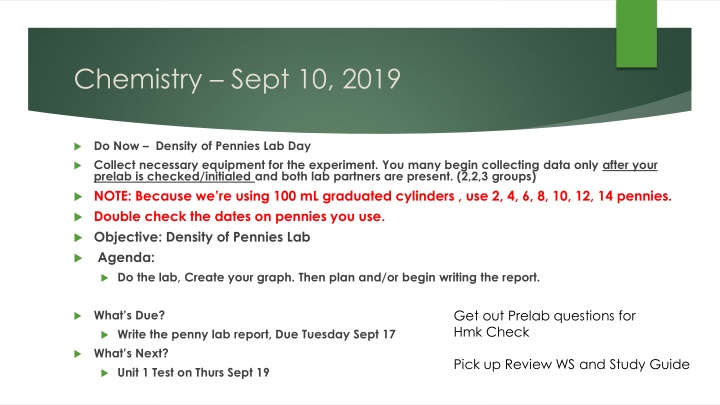Click the "Get out Prelab questions" text
Screen dimensions: 720x405
pos(544,315)
